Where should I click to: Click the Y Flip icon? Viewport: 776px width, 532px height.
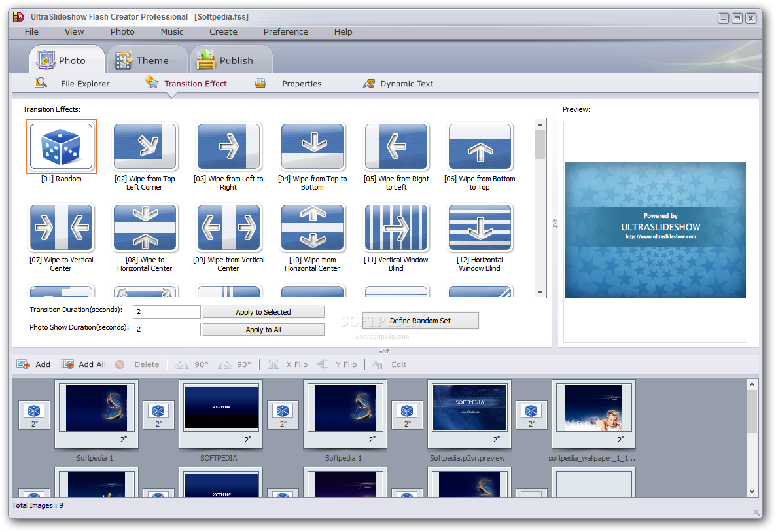click(x=323, y=364)
